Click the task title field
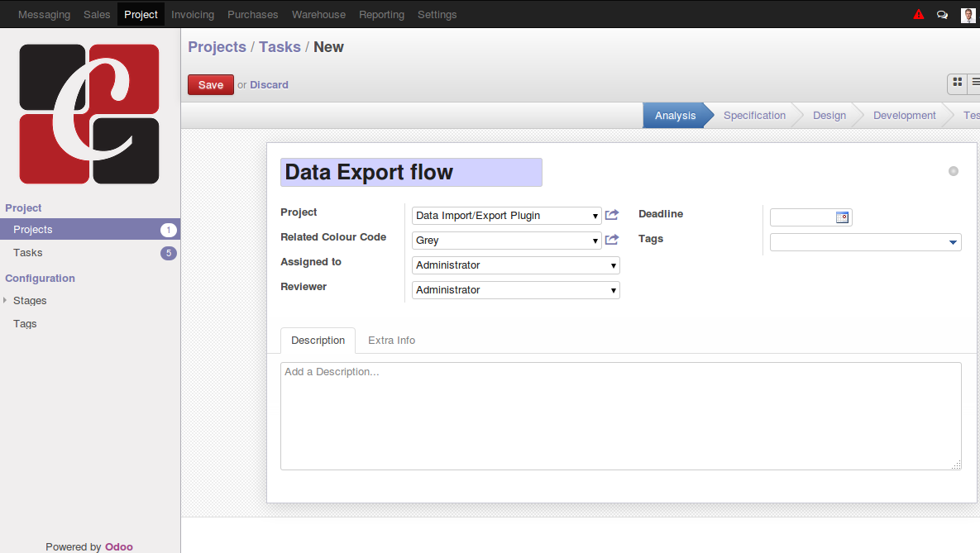Image resolution: width=980 pixels, height=553 pixels. click(411, 173)
